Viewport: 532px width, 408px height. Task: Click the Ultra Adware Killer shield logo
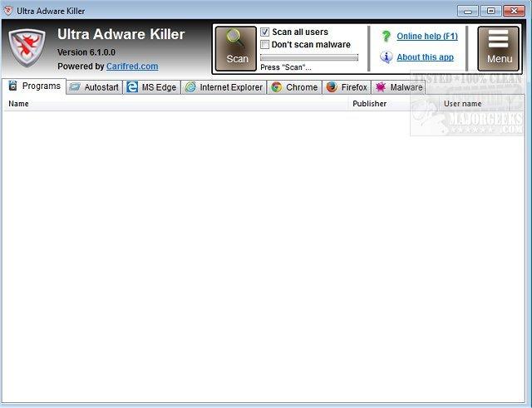click(27, 47)
